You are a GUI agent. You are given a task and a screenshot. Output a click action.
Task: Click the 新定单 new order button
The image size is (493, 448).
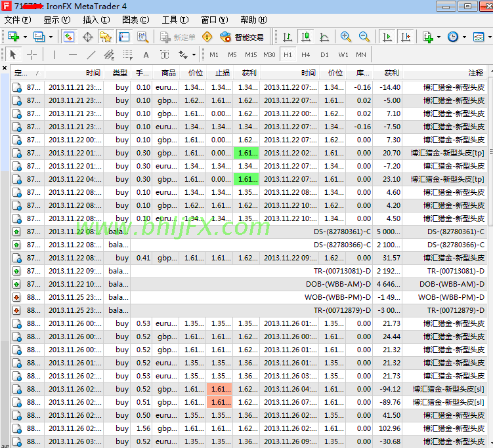178,37
